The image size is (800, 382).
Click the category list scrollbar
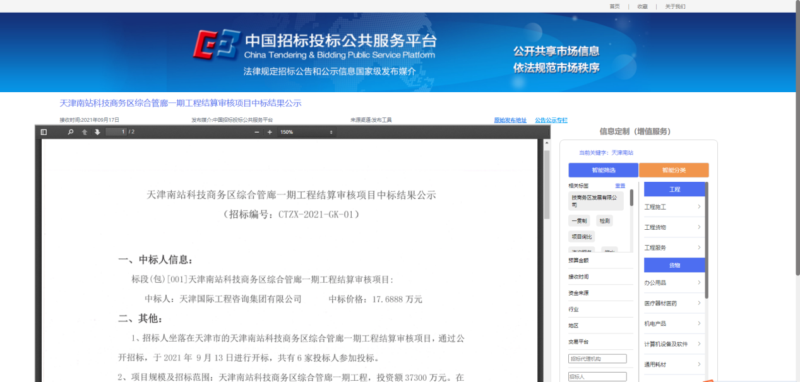pyautogui.click(x=707, y=240)
